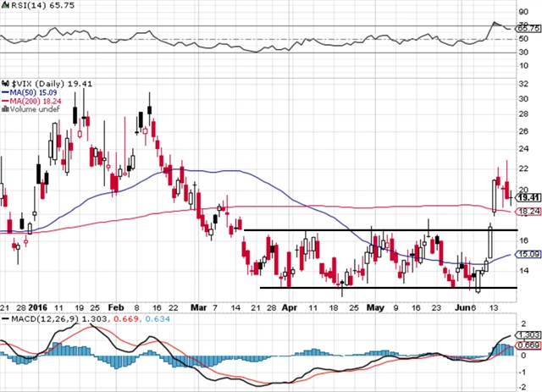The image size is (542, 392).
Task: Click the $VIX (Daily) legend marker
Action: pos(4,85)
